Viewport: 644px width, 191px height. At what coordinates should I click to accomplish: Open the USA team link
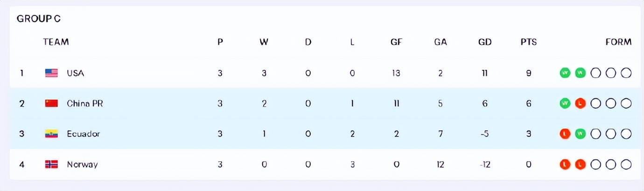click(x=76, y=73)
